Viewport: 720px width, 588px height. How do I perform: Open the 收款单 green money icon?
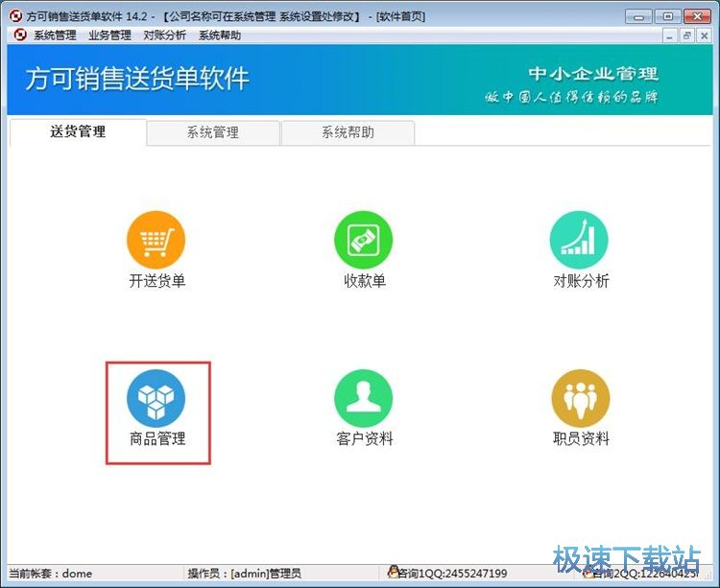364,240
